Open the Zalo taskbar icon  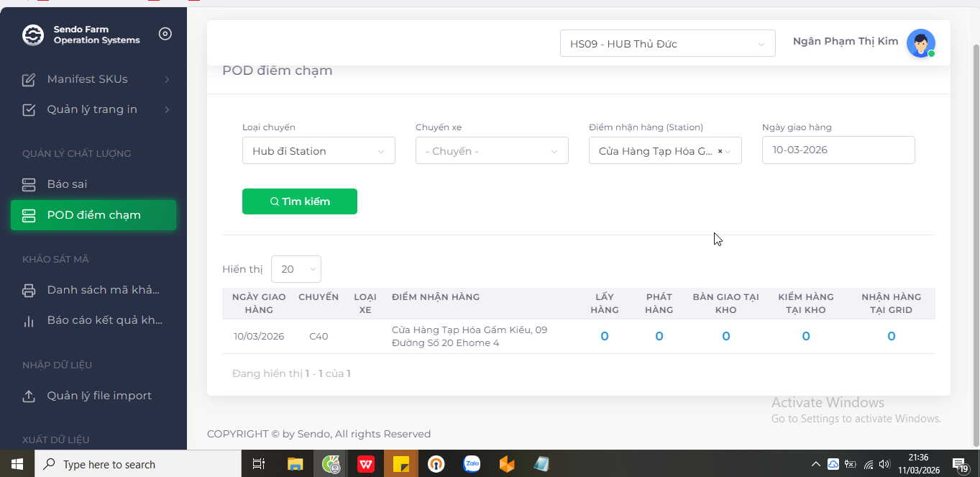pyautogui.click(x=472, y=464)
